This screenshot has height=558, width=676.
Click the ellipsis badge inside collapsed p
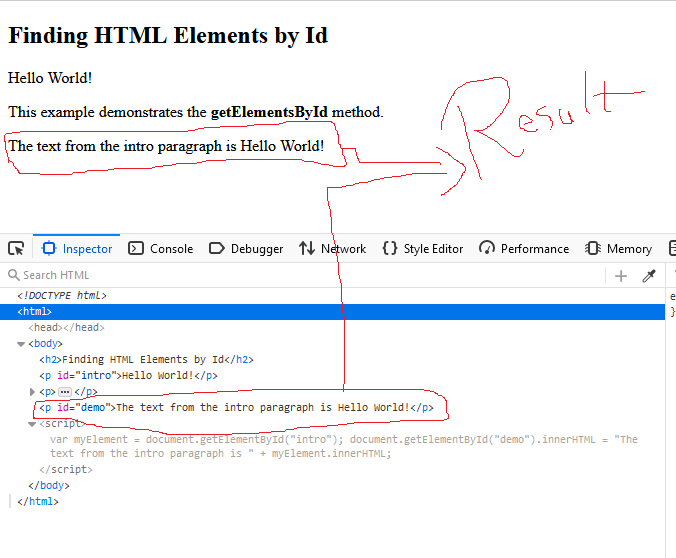[x=65, y=392]
